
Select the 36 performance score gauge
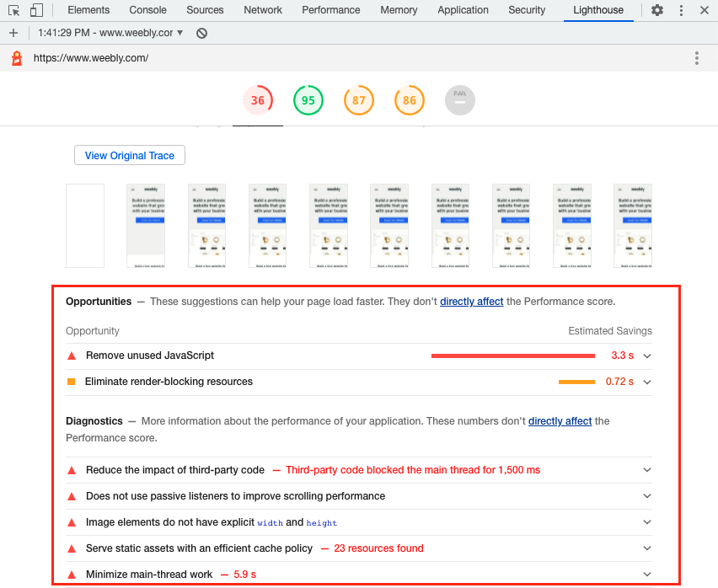click(x=258, y=100)
